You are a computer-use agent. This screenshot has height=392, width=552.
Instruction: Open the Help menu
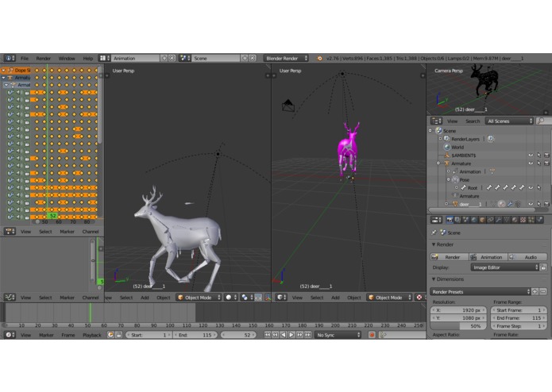(x=87, y=58)
